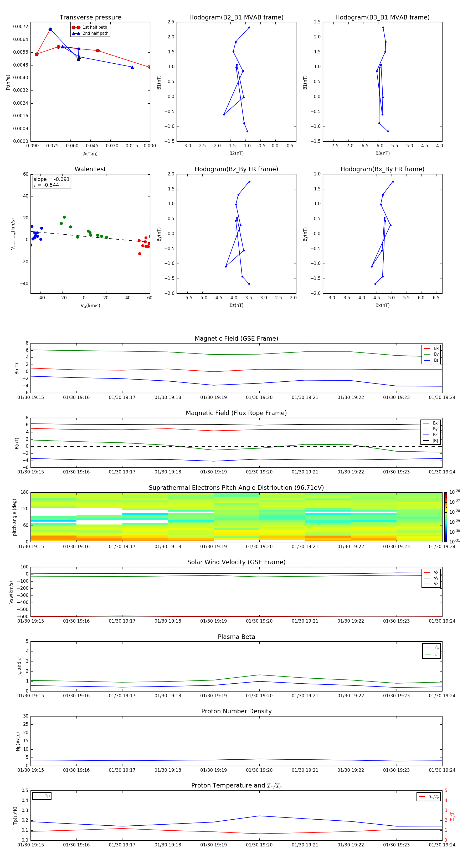
Task: Click the Proton Temperature and Te/Tp title
Action: [236, 786]
